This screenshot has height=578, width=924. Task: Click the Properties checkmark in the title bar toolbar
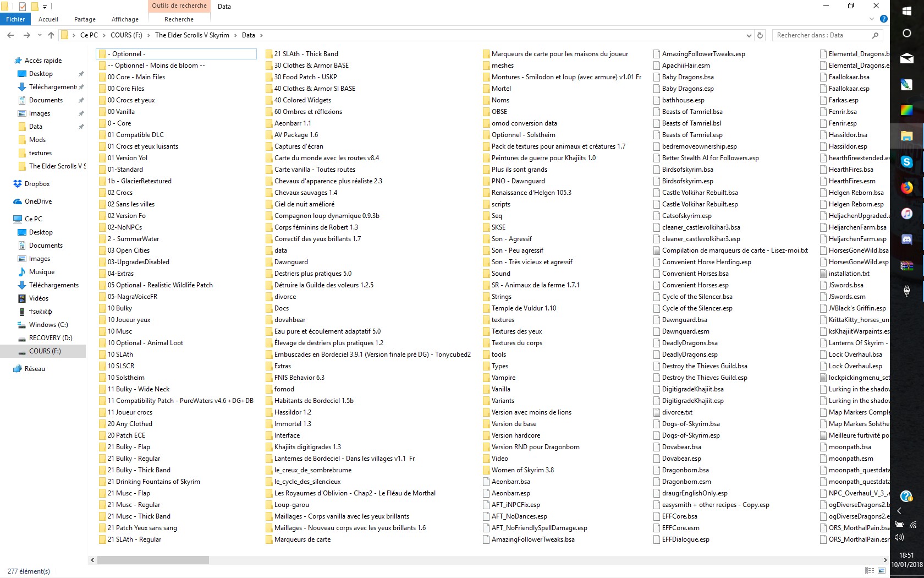[x=23, y=7]
